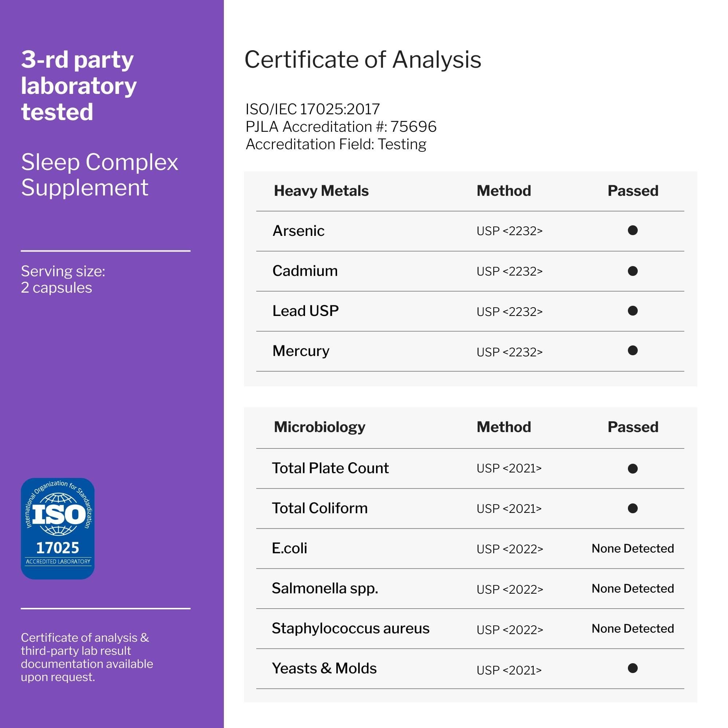
Task: Click the E.coli USP <2022> method
Action: (x=510, y=549)
